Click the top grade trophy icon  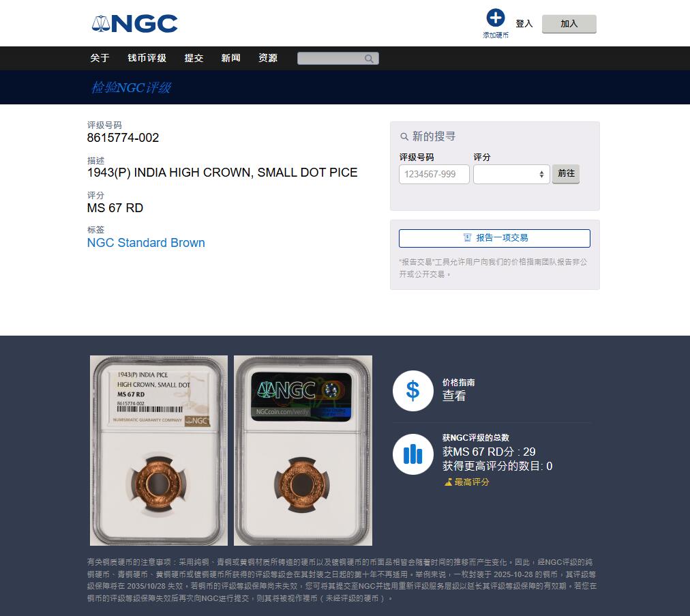coord(448,482)
